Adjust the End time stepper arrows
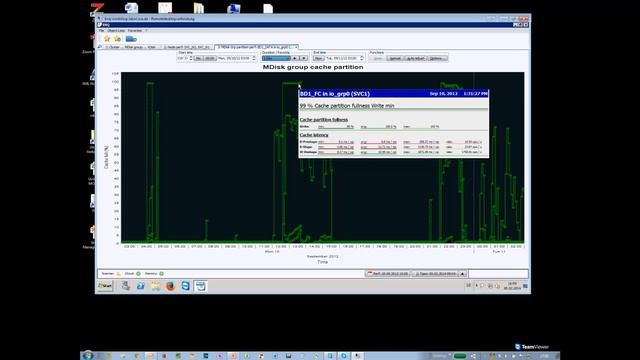 point(362,58)
